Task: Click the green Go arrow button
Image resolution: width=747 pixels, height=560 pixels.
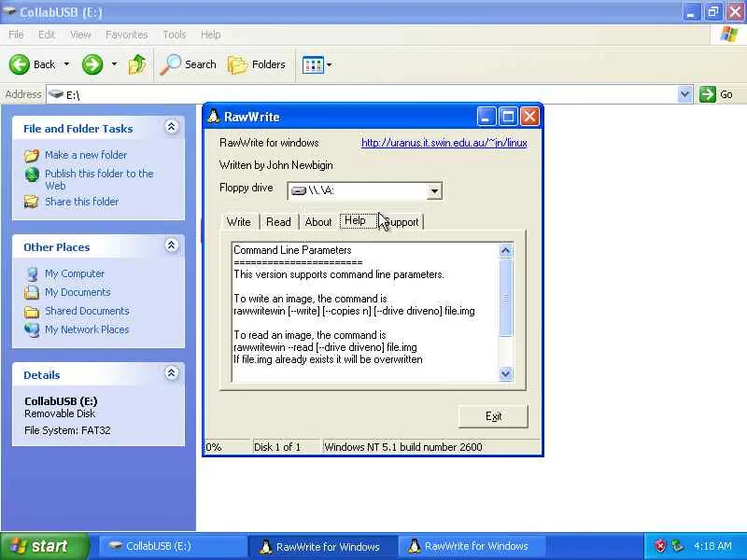Action: coord(708,94)
